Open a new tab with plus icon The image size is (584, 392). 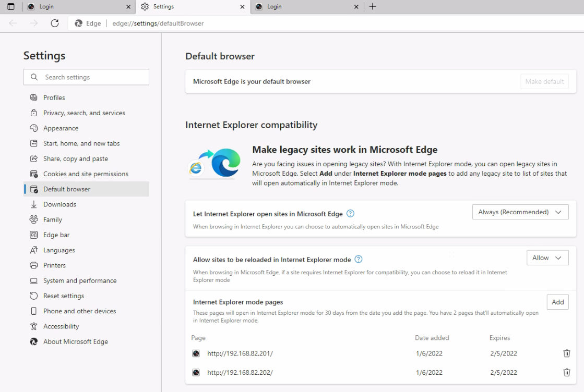(x=372, y=7)
